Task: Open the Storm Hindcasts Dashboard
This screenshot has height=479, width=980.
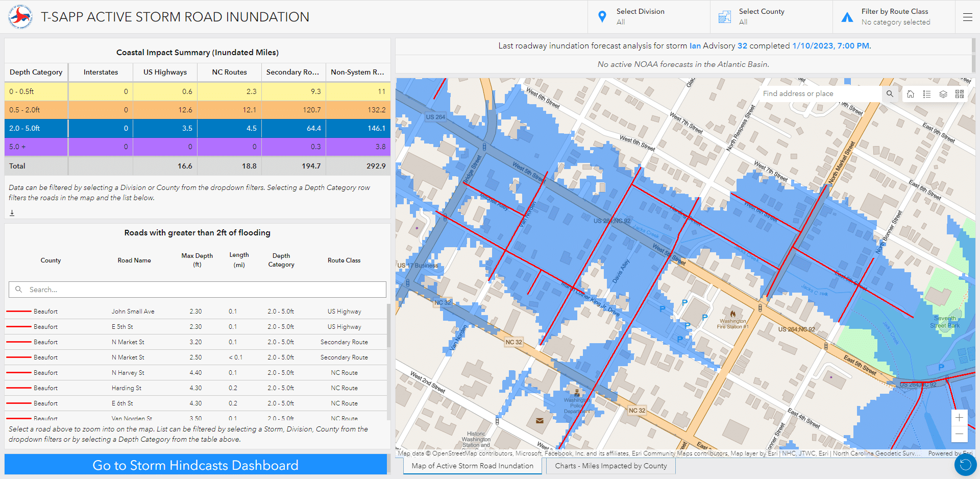Action: tap(195, 465)
